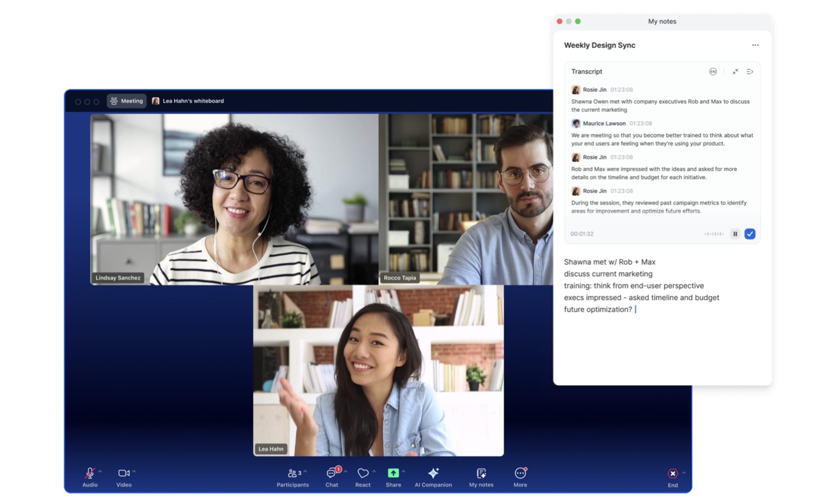Switch to the Meeting tab

126,101
